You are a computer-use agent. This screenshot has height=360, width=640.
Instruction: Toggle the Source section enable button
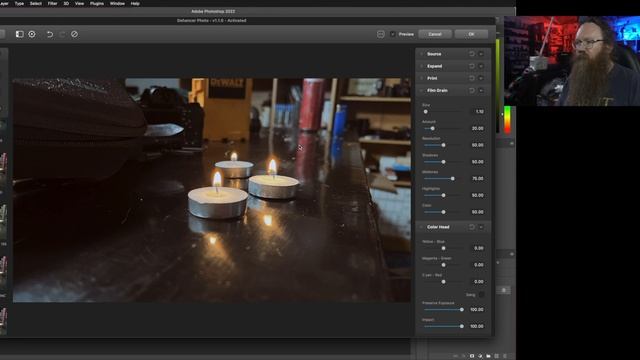(x=481, y=54)
